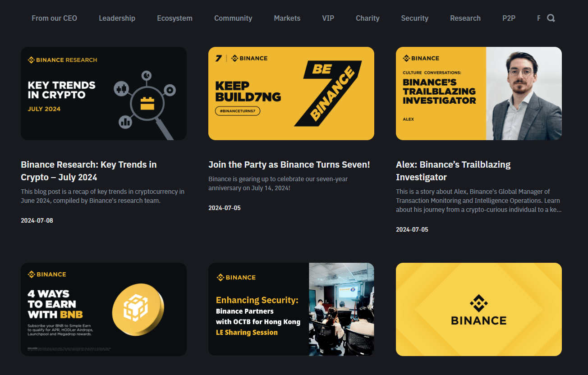The width and height of the screenshot is (588, 375).
Task: Go to the P2P category
Action: click(x=509, y=18)
